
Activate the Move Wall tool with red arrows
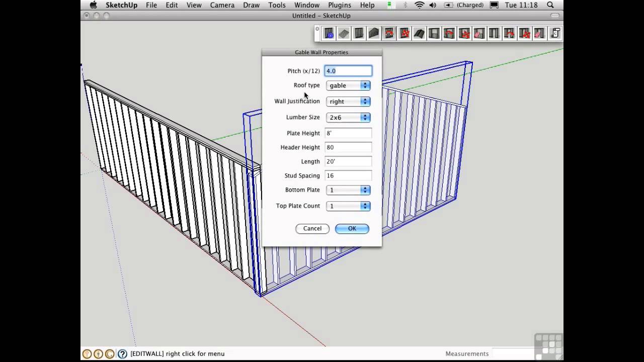(x=404, y=34)
